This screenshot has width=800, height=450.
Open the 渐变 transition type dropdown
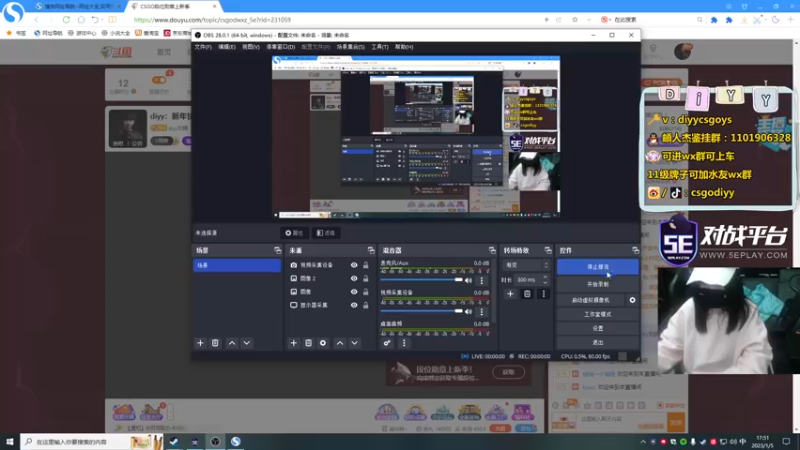(527, 265)
